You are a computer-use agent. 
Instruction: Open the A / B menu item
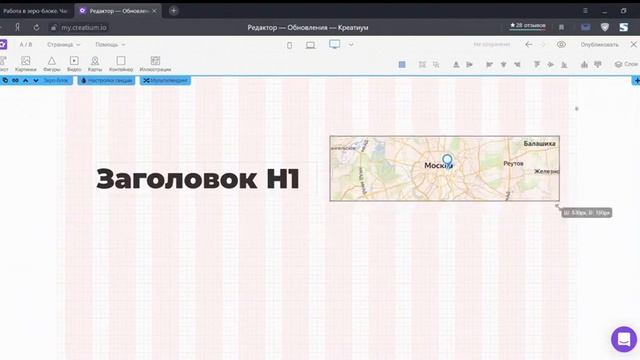(26, 44)
